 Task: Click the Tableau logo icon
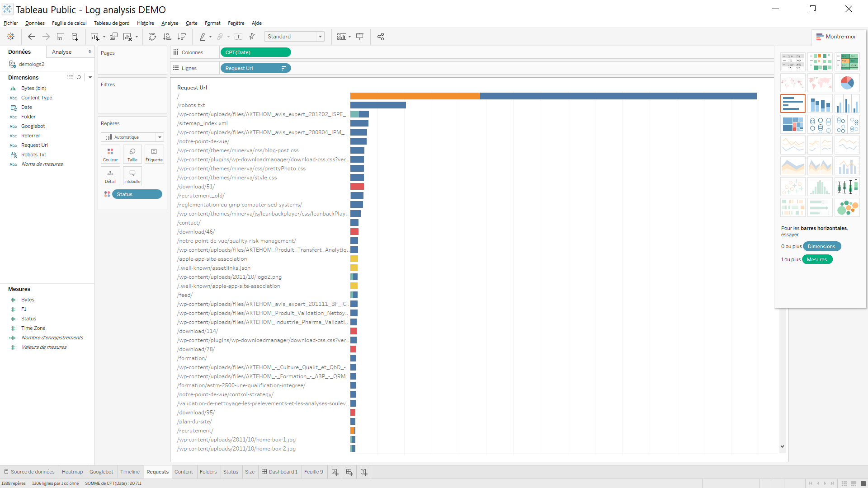click(x=11, y=37)
